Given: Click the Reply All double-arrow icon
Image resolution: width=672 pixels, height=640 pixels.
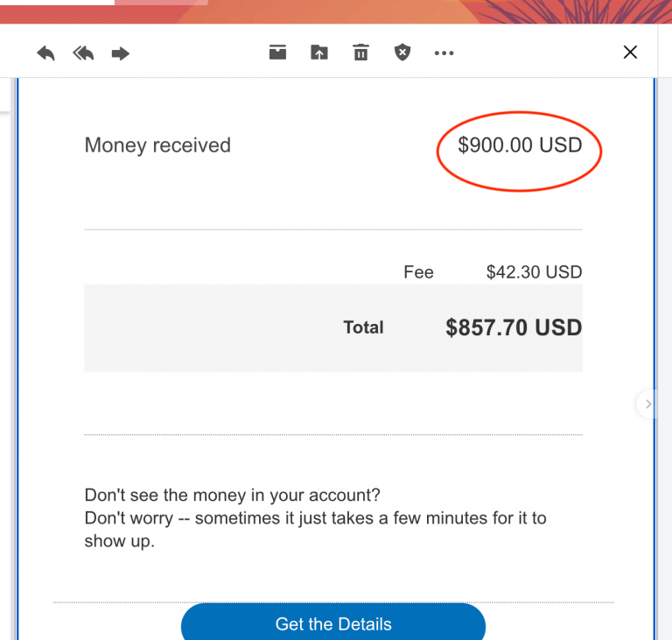Looking at the screenshot, I should tap(83, 53).
